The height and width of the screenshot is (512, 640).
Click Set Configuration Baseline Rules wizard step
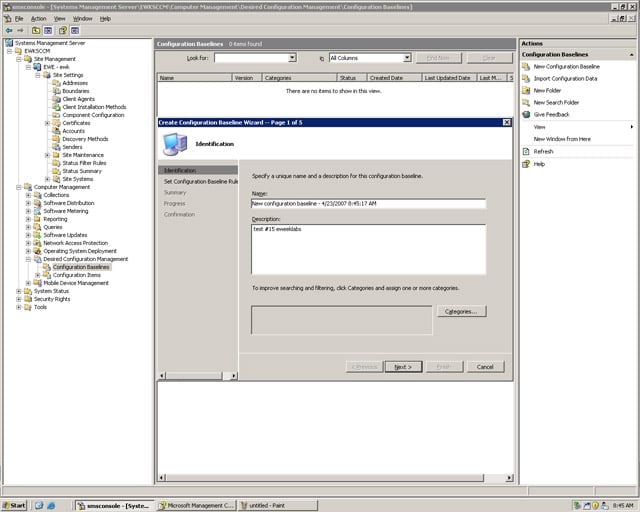pos(200,182)
